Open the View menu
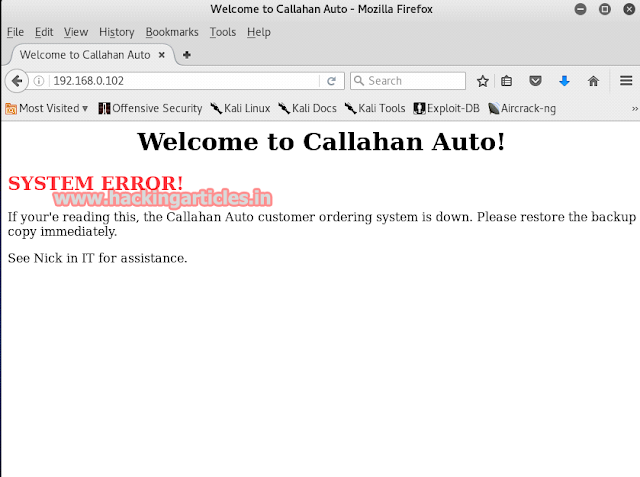The width and height of the screenshot is (640, 477). point(76,32)
